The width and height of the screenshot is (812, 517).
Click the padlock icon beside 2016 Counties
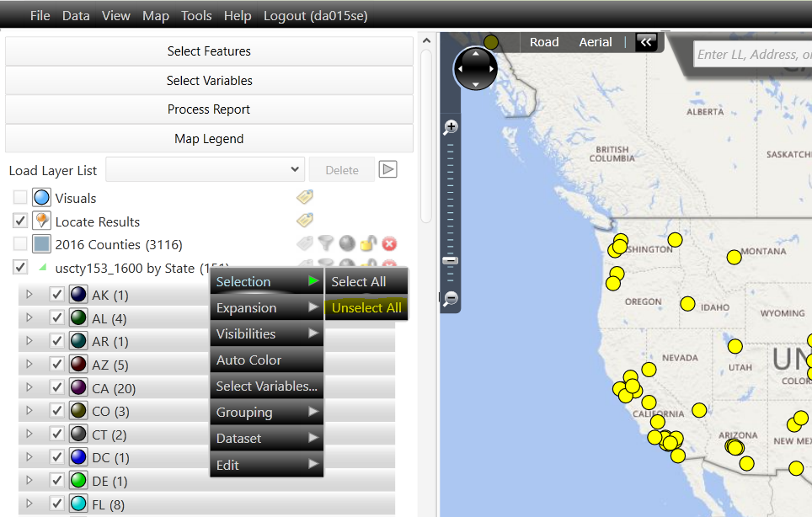(368, 243)
